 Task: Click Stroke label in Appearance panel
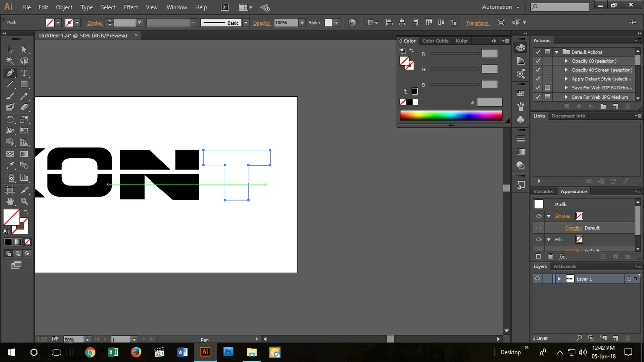562,216
